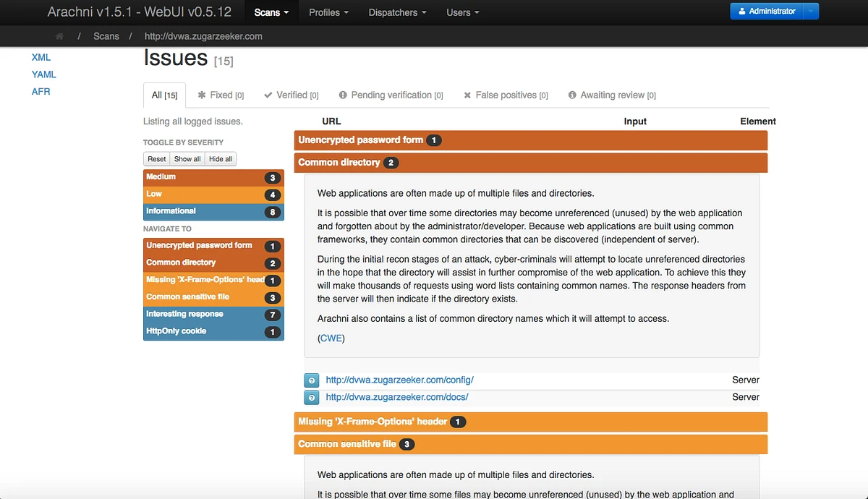
Task: Click the question mark icon beside the config URL
Action: click(311, 380)
